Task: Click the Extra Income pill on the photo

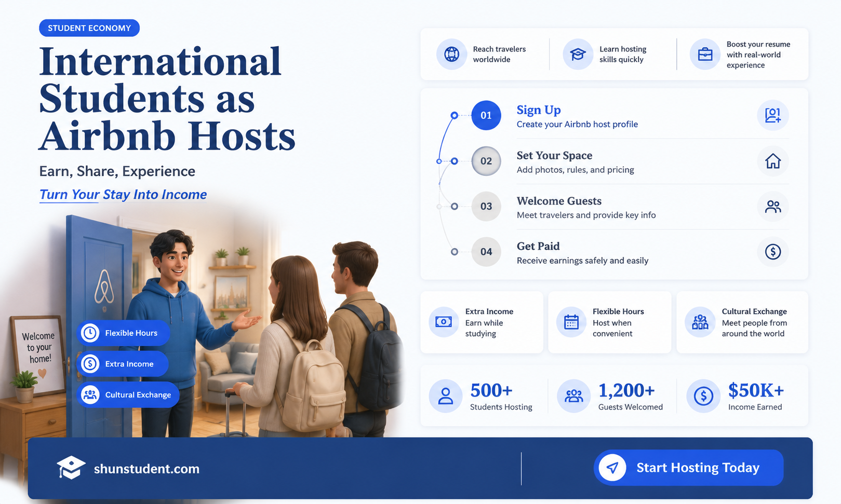Action: [x=123, y=364]
